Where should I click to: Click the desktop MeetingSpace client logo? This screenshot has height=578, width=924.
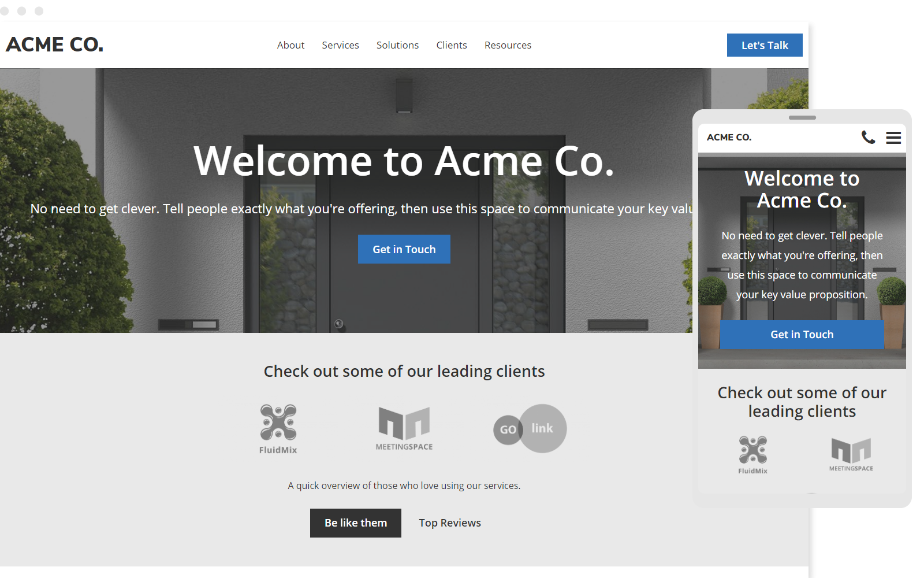pos(404,428)
